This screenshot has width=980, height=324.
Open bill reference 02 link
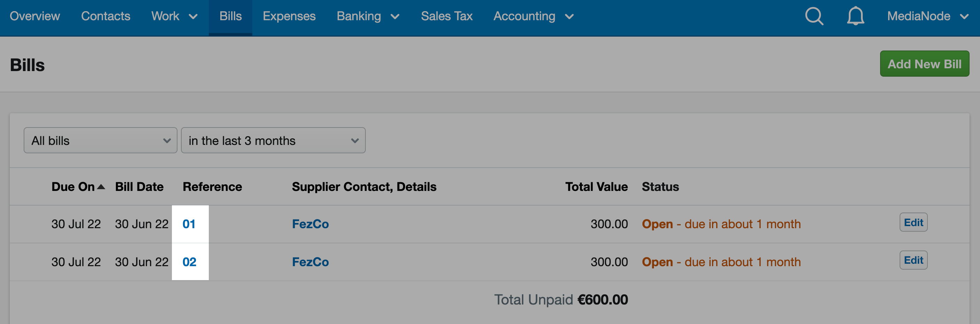click(x=189, y=262)
